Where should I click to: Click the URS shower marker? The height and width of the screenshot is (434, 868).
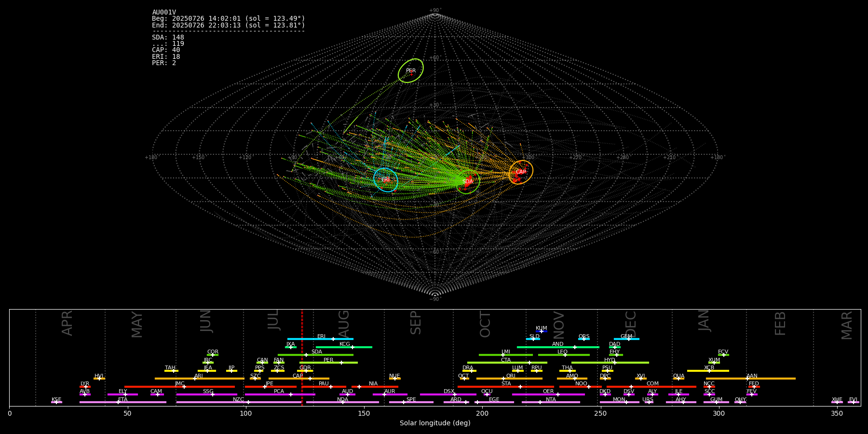coord(649,402)
